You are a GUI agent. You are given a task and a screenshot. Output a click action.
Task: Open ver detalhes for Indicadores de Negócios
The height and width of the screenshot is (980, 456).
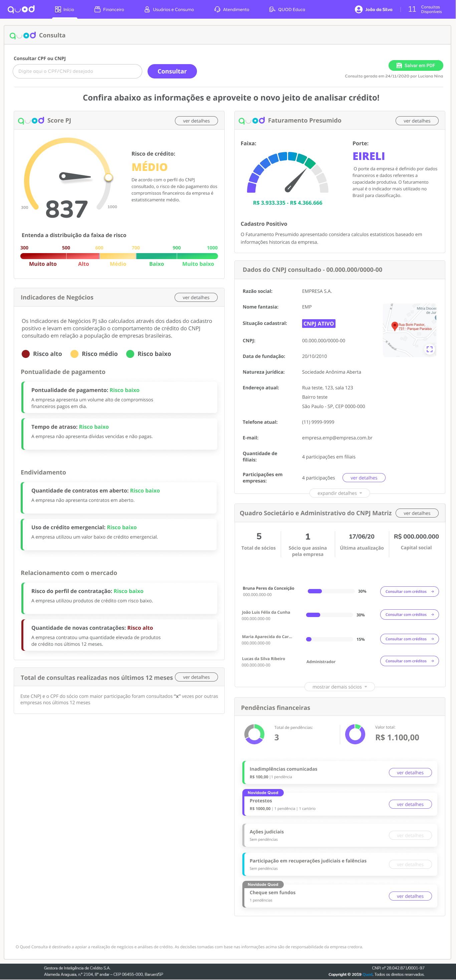[196, 298]
